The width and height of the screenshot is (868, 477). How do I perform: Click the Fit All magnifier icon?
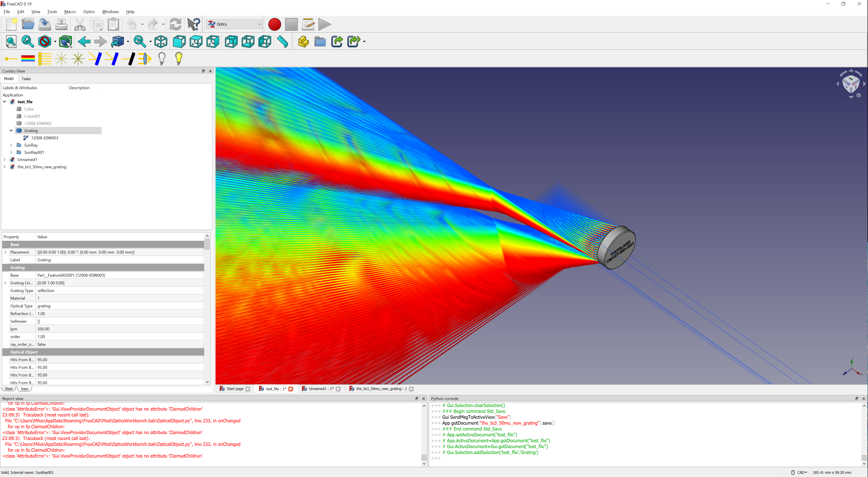[x=11, y=41]
